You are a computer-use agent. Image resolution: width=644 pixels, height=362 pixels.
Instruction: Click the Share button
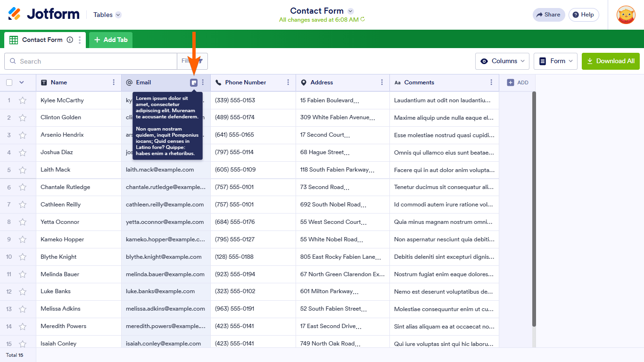click(x=548, y=15)
